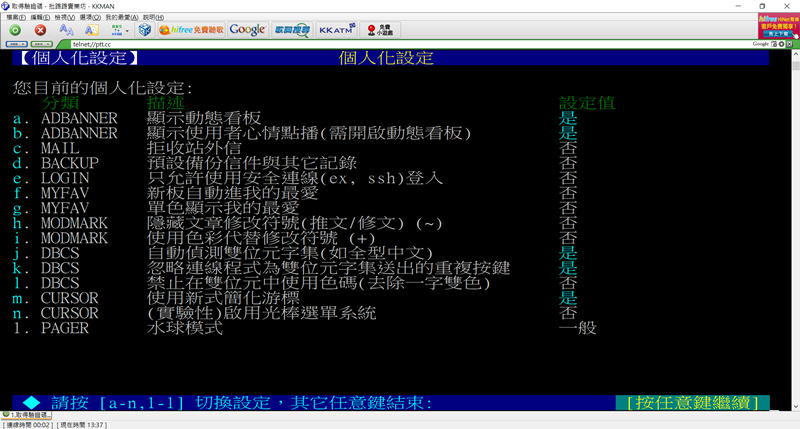The image size is (800, 429).
Task: Click row m CURSOR 使用新式簡化游標
Action: click(x=295, y=298)
